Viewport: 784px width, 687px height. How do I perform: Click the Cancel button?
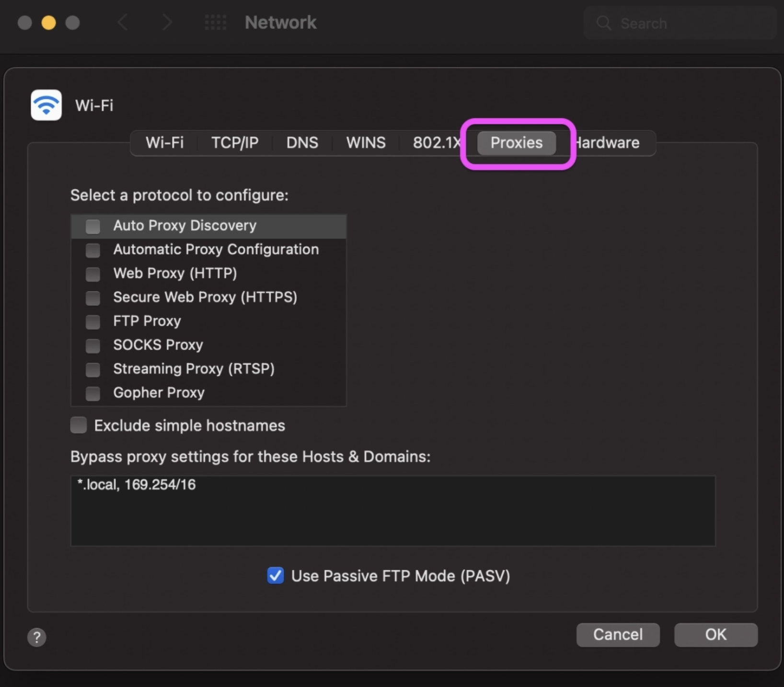pyautogui.click(x=618, y=634)
